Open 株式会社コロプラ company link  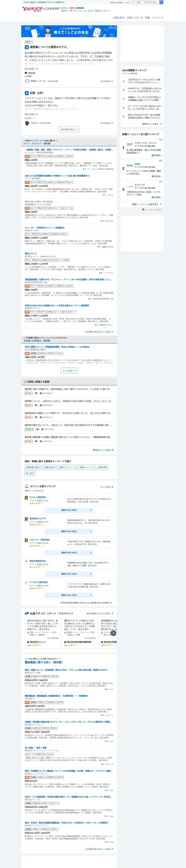click(x=38, y=519)
